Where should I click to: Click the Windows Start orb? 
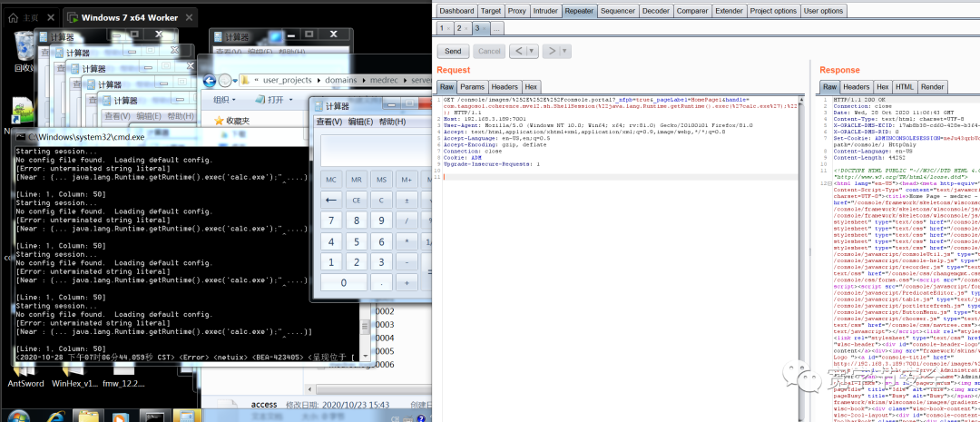click(19, 417)
